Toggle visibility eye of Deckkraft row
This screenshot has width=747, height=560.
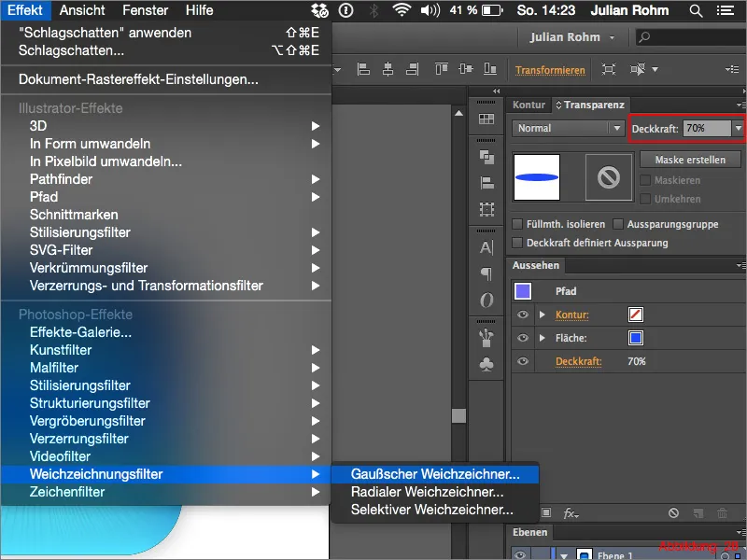coord(523,361)
